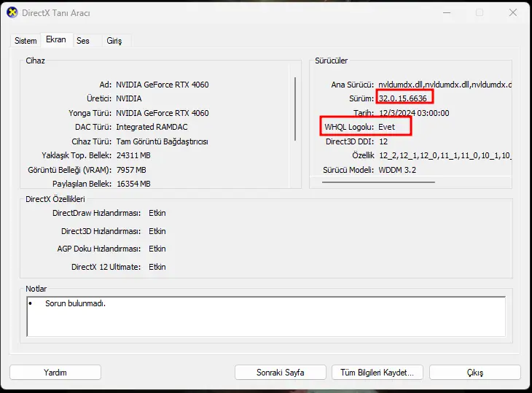The width and height of the screenshot is (532, 393).
Task: Click the Çıkış button
Action: click(x=475, y=373)
